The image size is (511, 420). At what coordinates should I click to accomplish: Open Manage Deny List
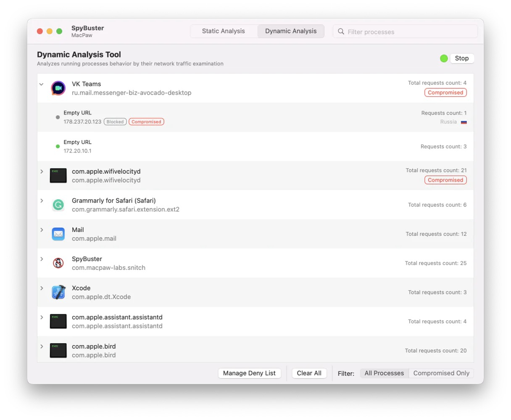(x=249, y=373)
